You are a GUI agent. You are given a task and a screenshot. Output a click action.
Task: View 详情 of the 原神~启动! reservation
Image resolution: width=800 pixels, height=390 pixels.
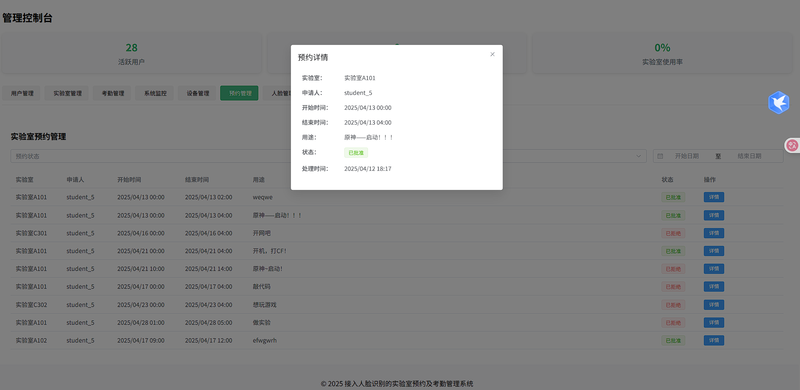pos(714,269)
